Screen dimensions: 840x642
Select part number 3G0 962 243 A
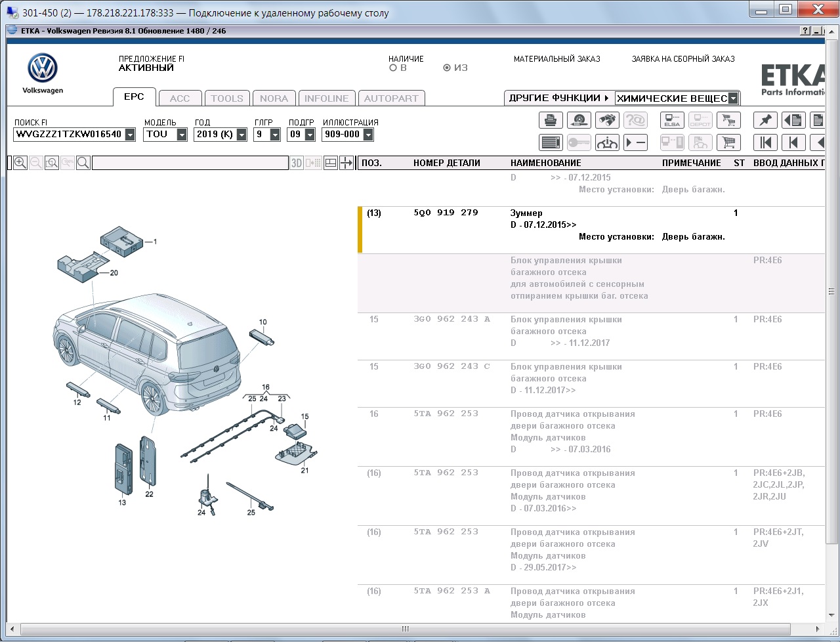pyautogui.click(x=451, y=319)
